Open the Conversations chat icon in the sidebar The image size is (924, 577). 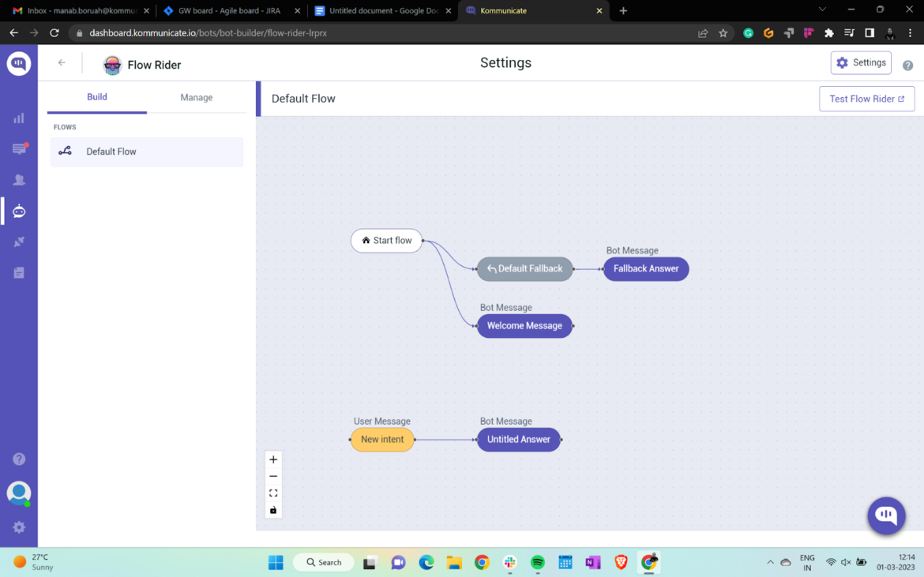click(19, 148)
